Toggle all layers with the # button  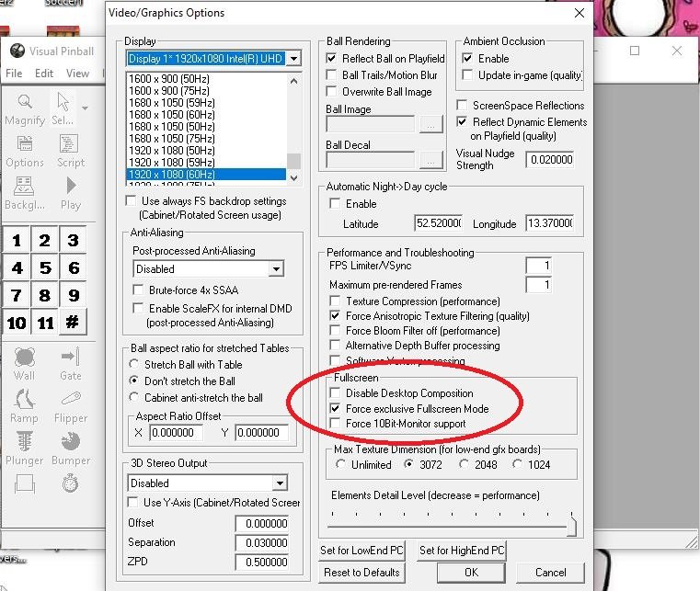pos(73,322)
